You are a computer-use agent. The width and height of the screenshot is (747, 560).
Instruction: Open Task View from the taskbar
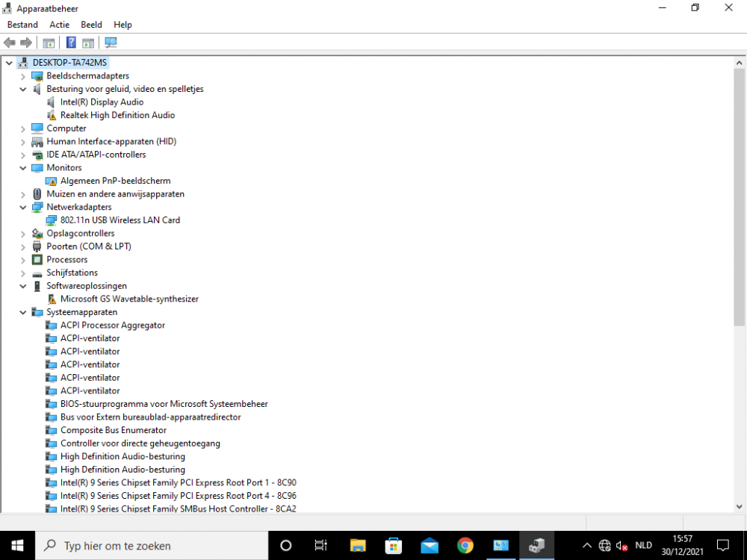tap(320, 545)
